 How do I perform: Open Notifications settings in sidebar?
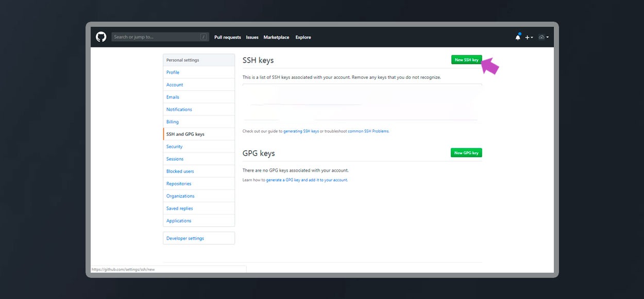pyautogui.click(x=199, y=109)
